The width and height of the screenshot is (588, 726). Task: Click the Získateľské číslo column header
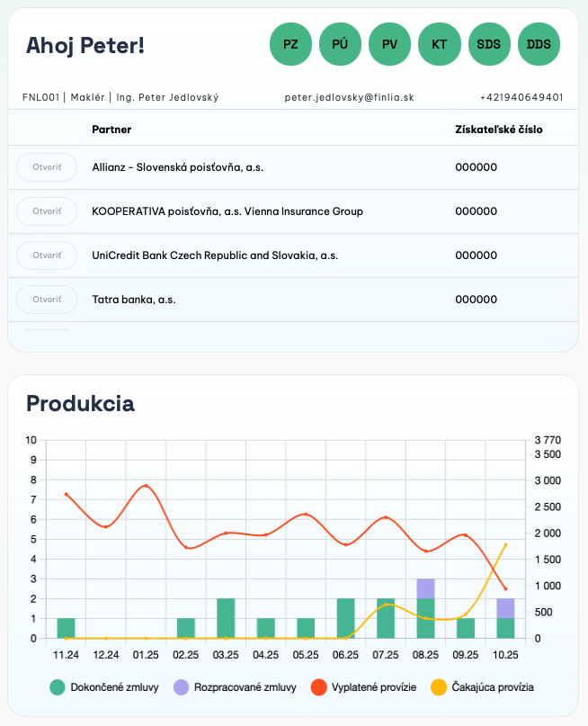pos(498,130)
